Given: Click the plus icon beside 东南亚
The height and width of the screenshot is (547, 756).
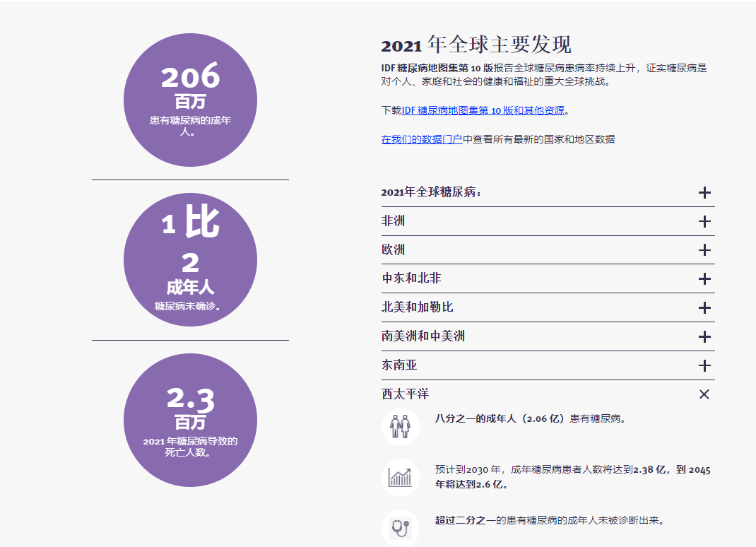Looking at the screenshot, I should (704, 365).
